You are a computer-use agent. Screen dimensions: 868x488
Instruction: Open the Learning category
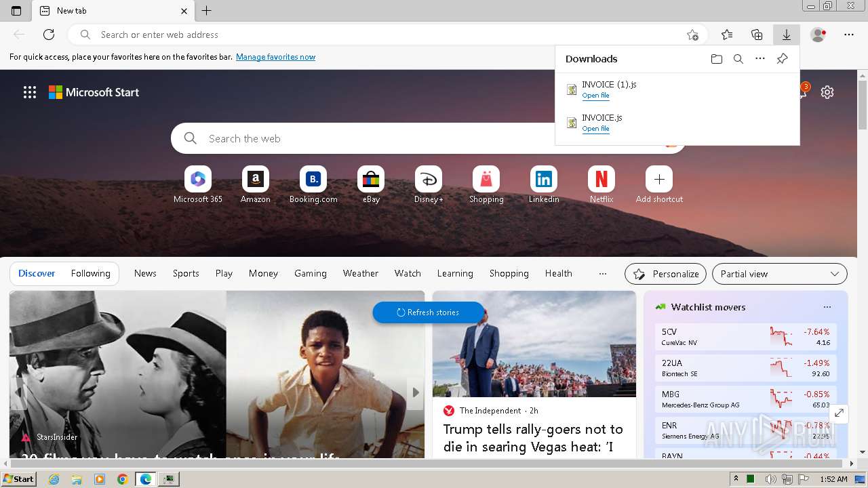pos(455,273)
